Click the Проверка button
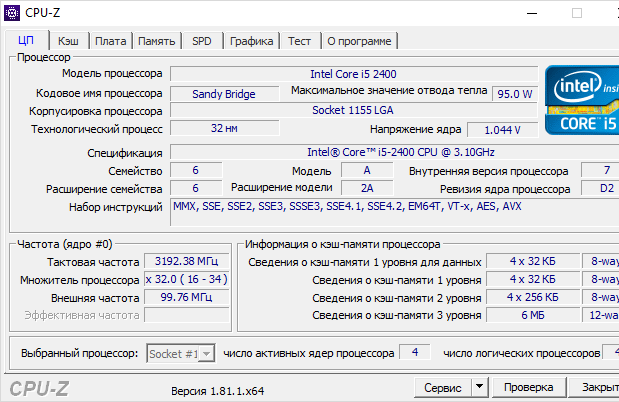 point(528,387)
